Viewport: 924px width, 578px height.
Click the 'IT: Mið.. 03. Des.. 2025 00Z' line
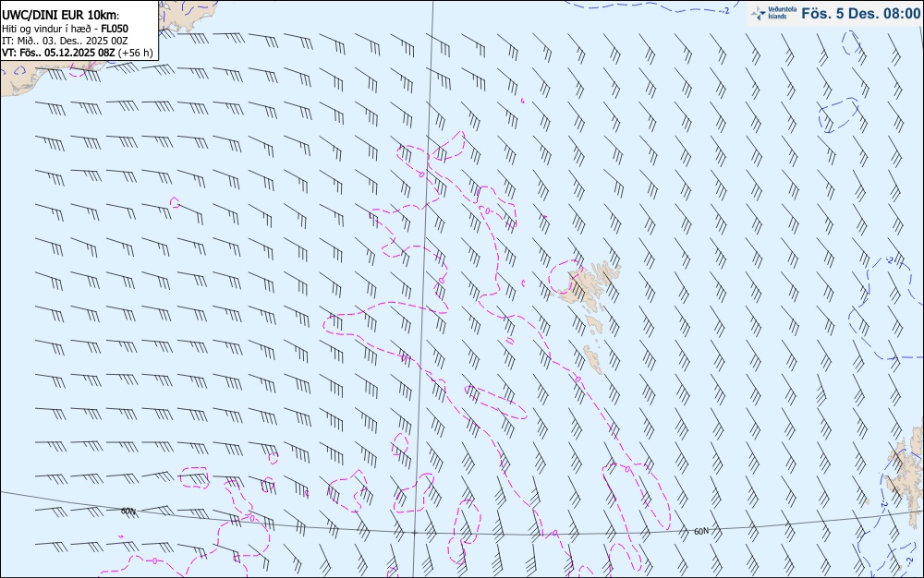click(x=65, y=41)
